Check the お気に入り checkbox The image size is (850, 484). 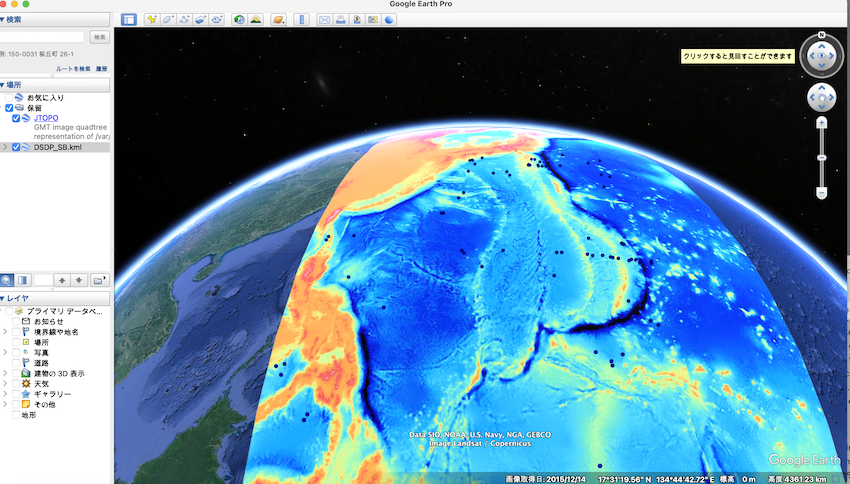click(x=9, y=98)
